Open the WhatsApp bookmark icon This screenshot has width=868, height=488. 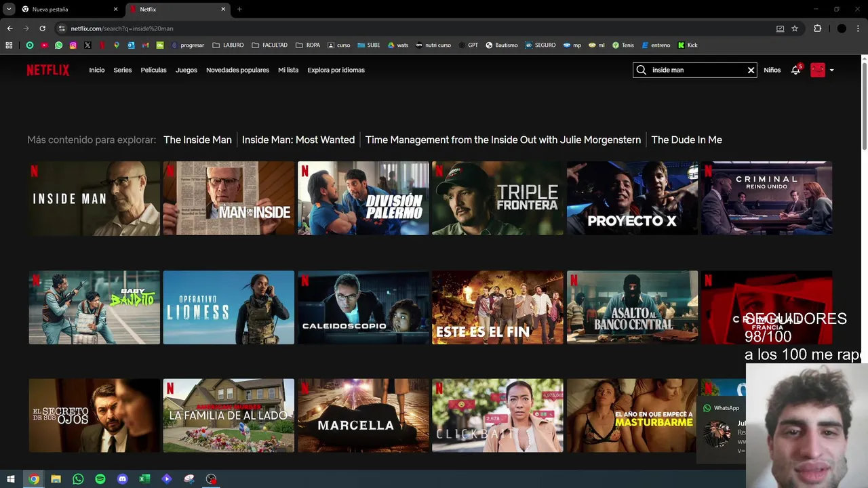(58, 45)
